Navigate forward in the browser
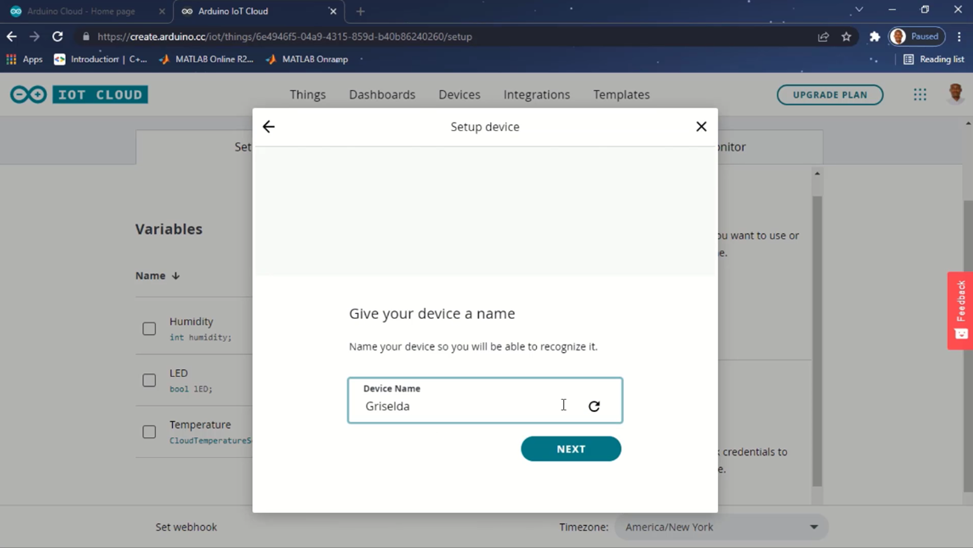The image size is (973, 548). point(34,37)
